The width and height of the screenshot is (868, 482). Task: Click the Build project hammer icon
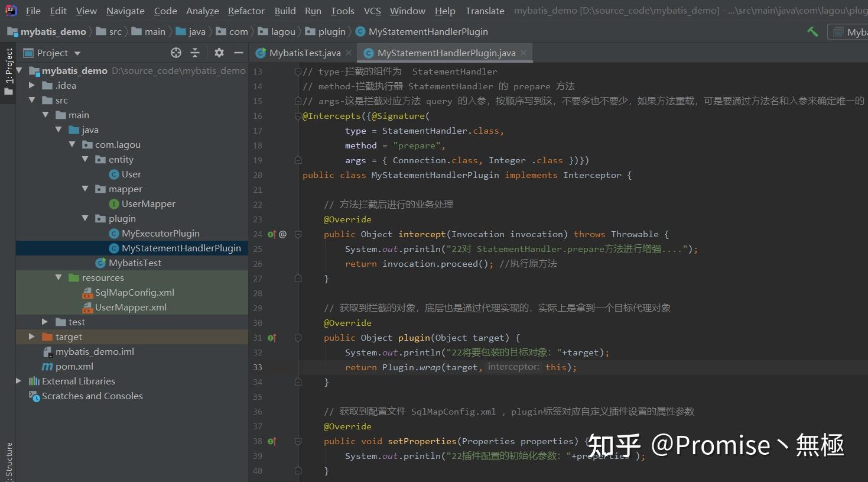(x=813, y=31)
